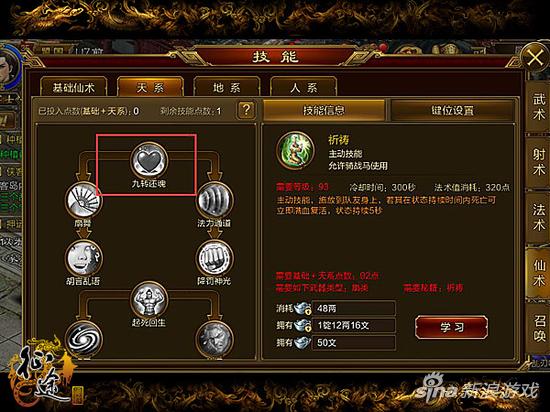This screenshot has height=412, width=550.
Task: Select the stone face skill icon at bottom right
Action: click(214, 339)
